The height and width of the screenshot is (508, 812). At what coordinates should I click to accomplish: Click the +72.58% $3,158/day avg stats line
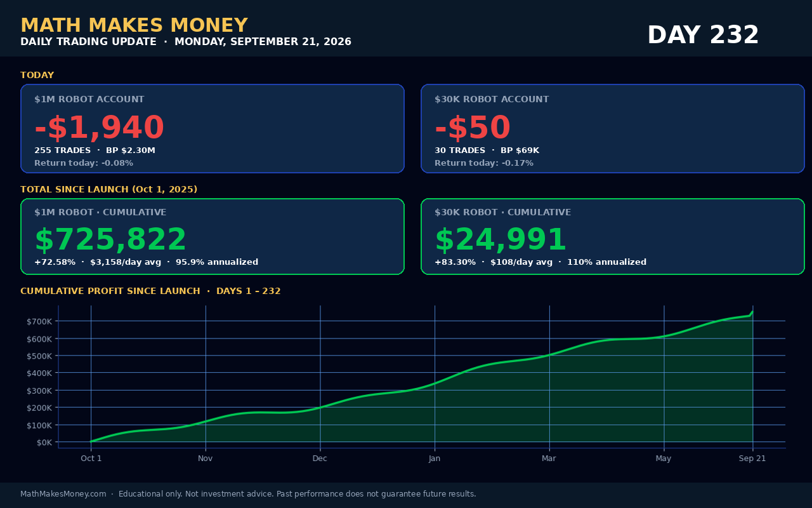146,262
